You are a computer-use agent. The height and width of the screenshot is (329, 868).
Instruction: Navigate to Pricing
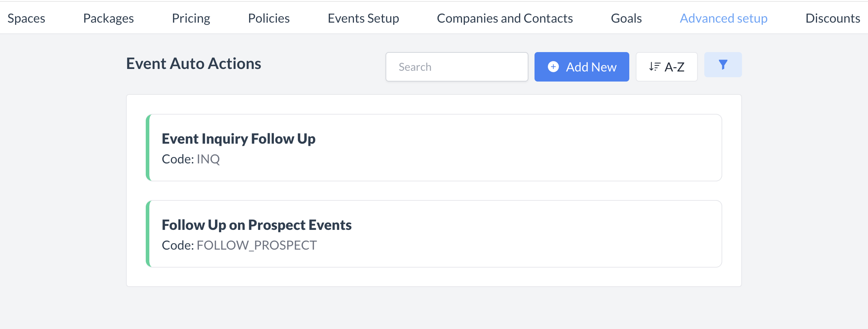point(191,18)
